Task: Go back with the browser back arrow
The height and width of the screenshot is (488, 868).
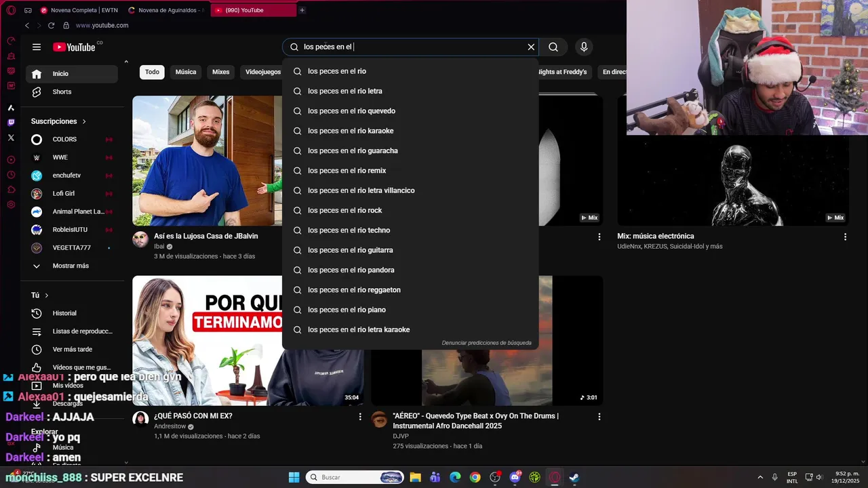Action: point(27,25)
